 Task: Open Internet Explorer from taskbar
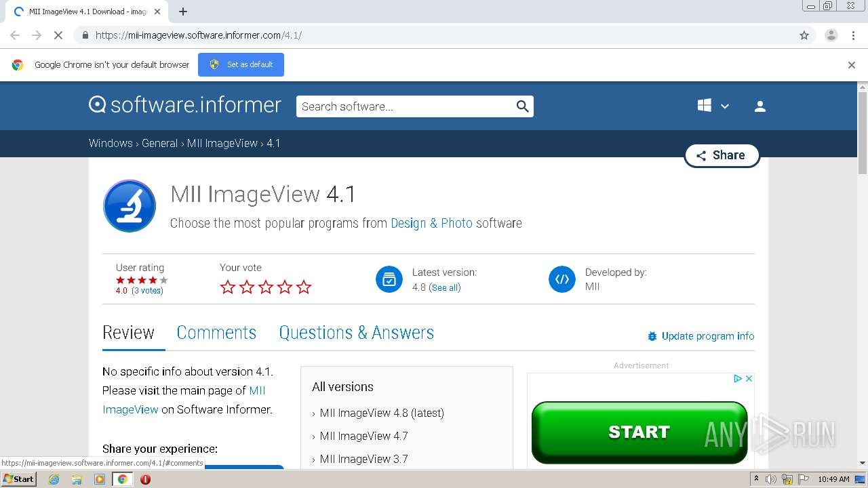pyautogui.click(x=54, y=479)
